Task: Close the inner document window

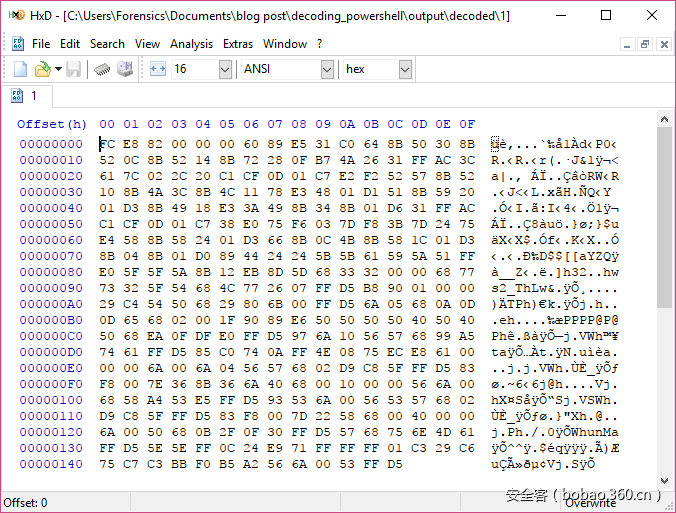Action: (664, 44)
